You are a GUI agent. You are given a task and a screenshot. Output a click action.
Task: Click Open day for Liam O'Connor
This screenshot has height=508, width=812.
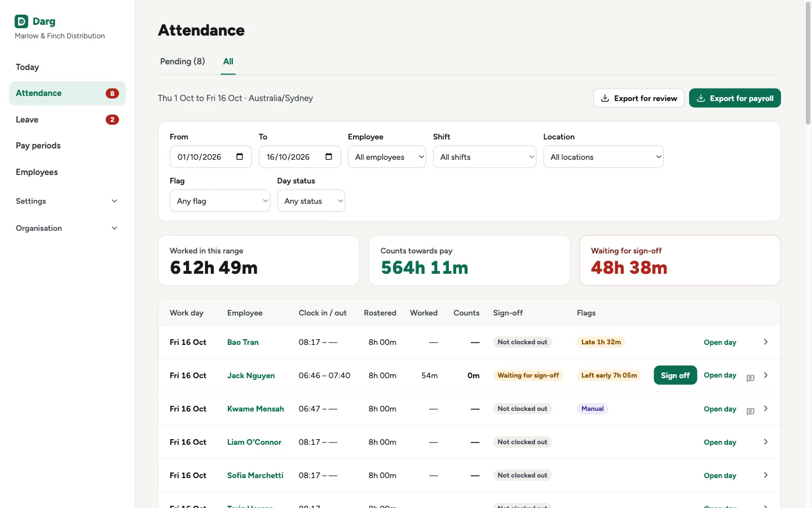pyautogui.click(x=720, y=442)
